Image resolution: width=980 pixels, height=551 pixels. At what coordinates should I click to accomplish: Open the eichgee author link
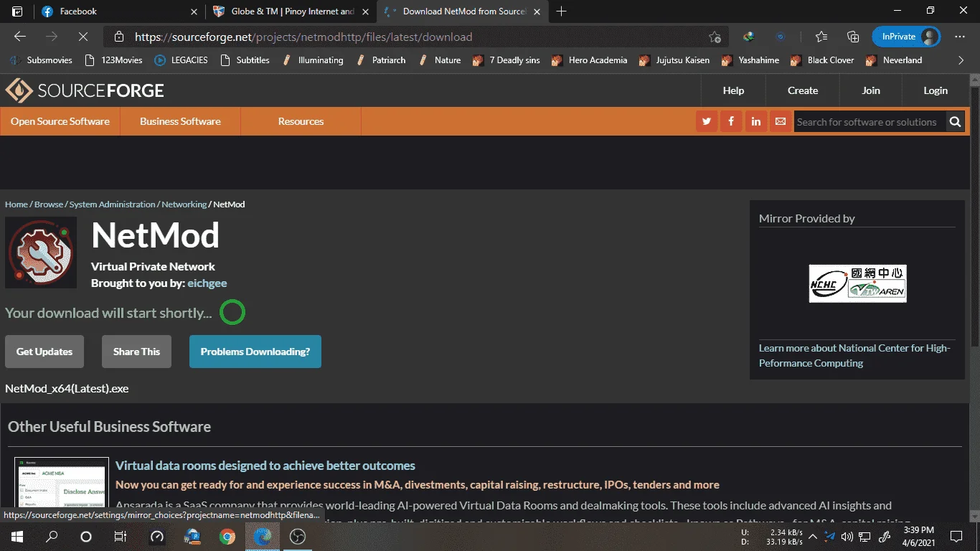207,283
